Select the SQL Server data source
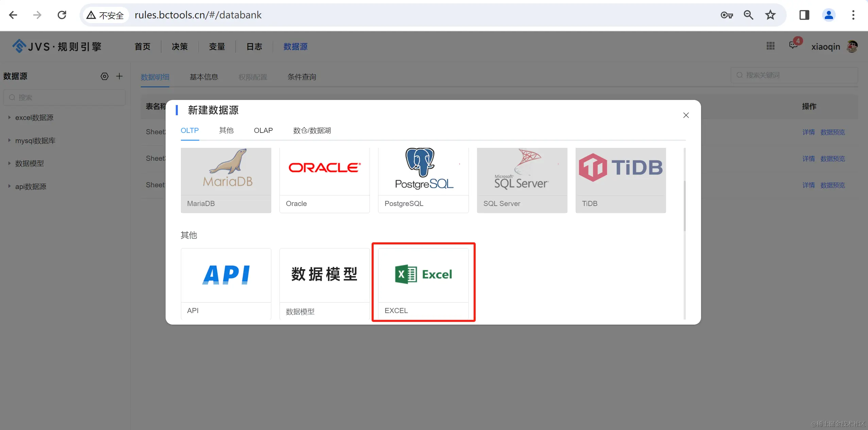Image resolution: width=868 pixels, height=430 pixels. click(522, 179)
